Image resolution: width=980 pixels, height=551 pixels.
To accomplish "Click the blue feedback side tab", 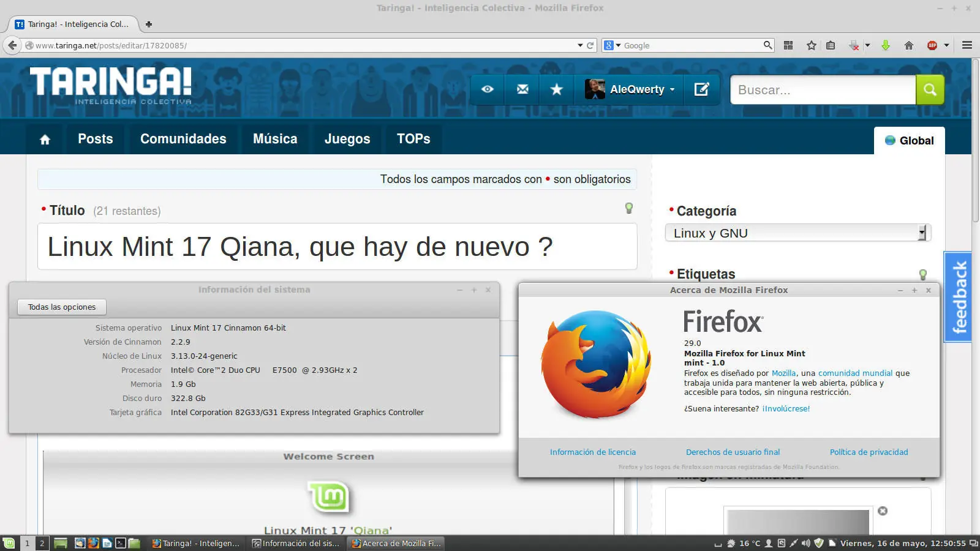I will (x=958, y=297).
